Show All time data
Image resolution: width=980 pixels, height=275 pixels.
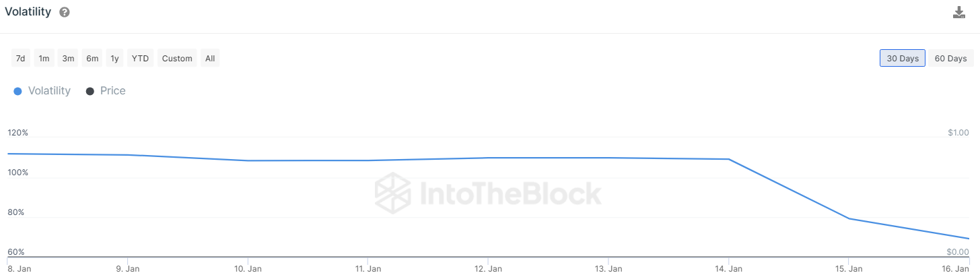(210, 59)
